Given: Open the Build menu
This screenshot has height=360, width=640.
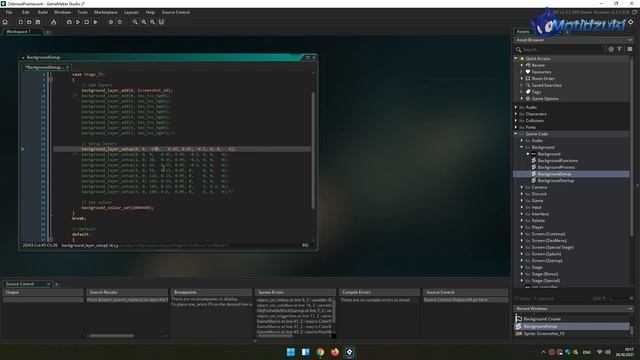Looking at the screenshot, I should 42,12.
